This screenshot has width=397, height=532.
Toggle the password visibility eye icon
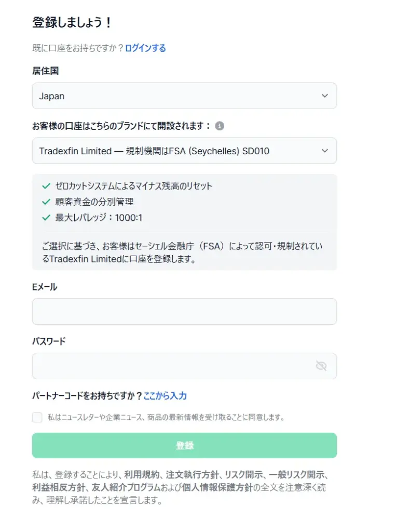(x=321, y=366)
